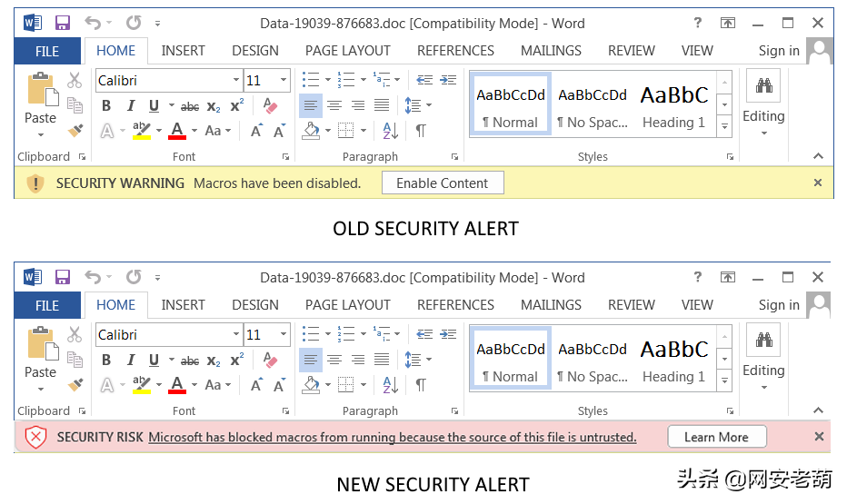Click Decrease Indent in the top window

pos(424,81)
